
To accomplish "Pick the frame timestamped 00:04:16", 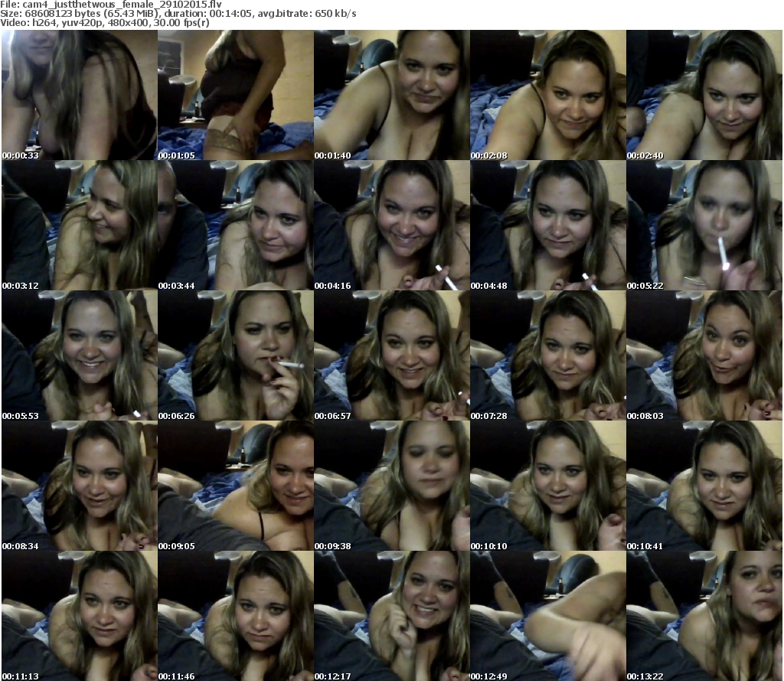I will [x=392, y=225].
